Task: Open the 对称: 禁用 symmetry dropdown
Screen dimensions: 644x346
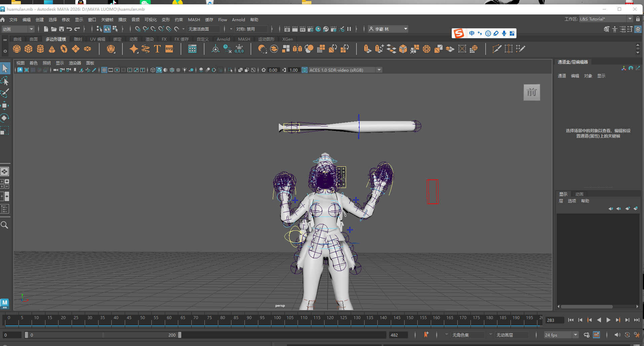Action: 251,29
